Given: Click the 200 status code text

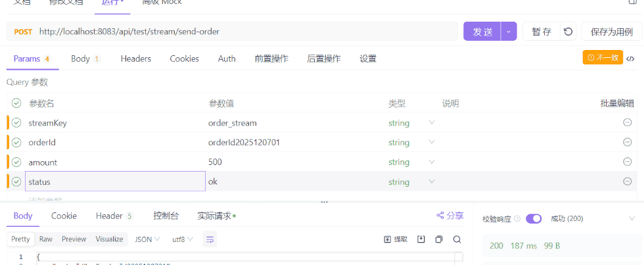Looking at the screenshot, I should (497, 246).
